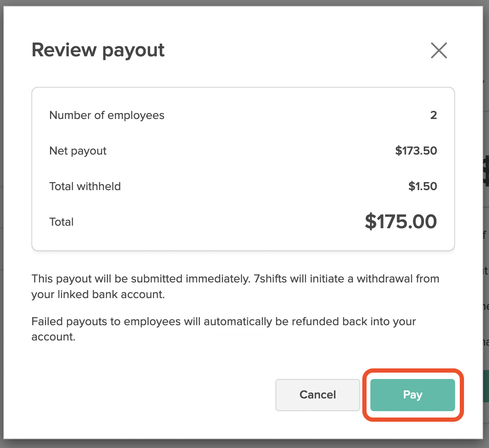
Task: Click the word account ending refund notice
Action: pyautogui.click(x=53, y=337)
